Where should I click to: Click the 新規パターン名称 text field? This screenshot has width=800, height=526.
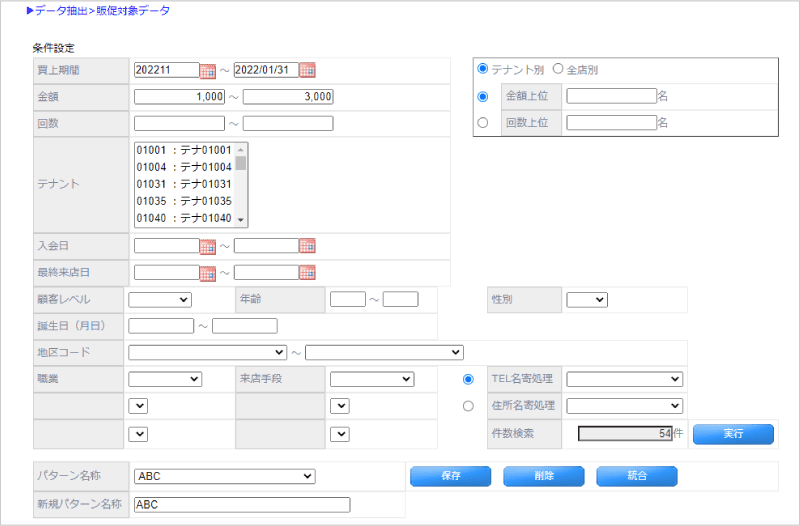tap(241, 505)
